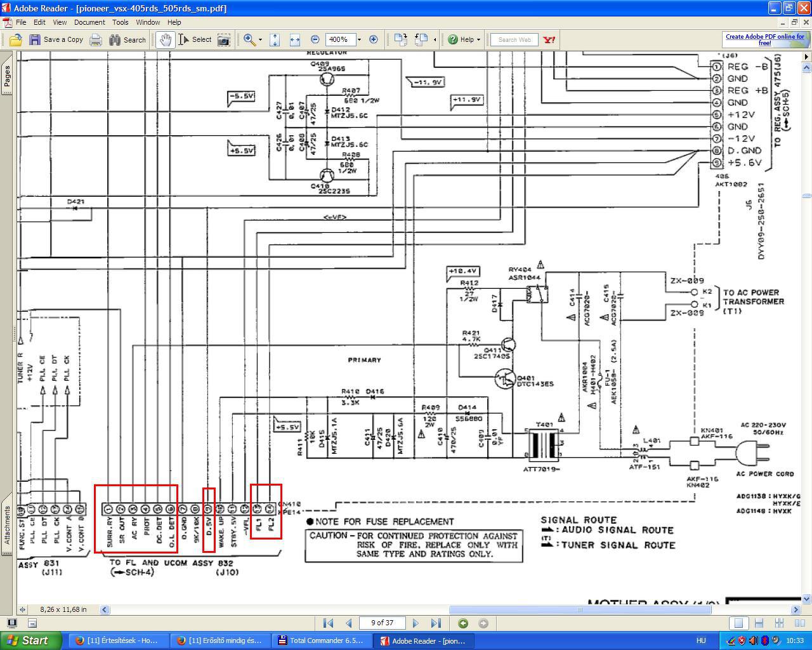Screen dimensions: 812x650
Task: Open the File menu
Action: 21,22
